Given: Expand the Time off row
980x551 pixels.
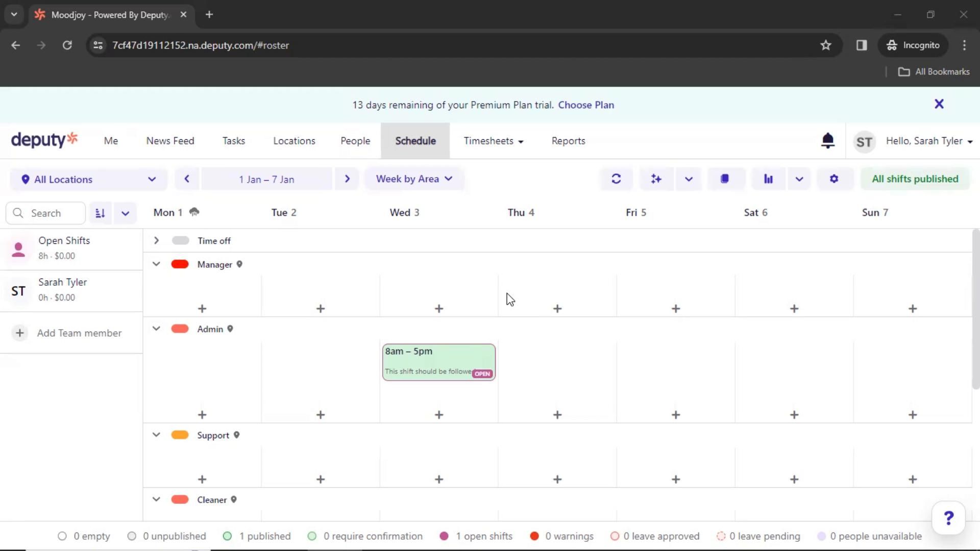Looking at the screenshot, I should pos(156,241).
